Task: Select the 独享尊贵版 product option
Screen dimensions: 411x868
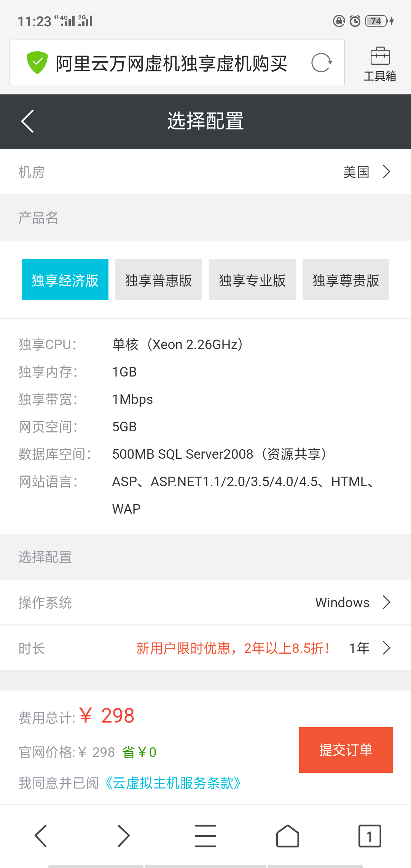Action: coord(346,279)
